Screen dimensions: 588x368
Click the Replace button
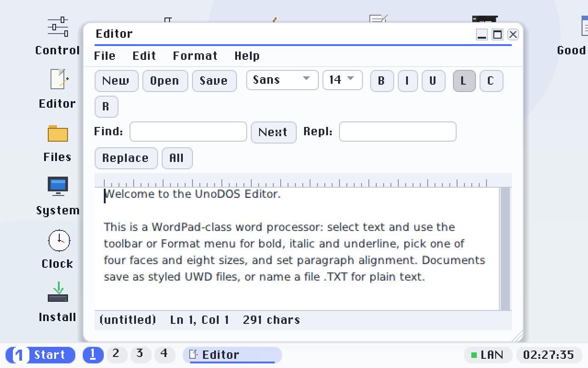[126, 158]
